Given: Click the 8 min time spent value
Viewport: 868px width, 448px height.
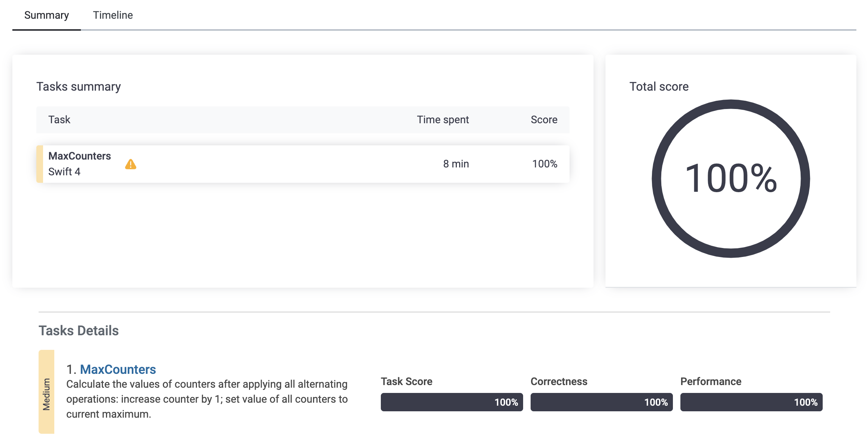Looking at the screenshot, I should [x=456, y=164].
